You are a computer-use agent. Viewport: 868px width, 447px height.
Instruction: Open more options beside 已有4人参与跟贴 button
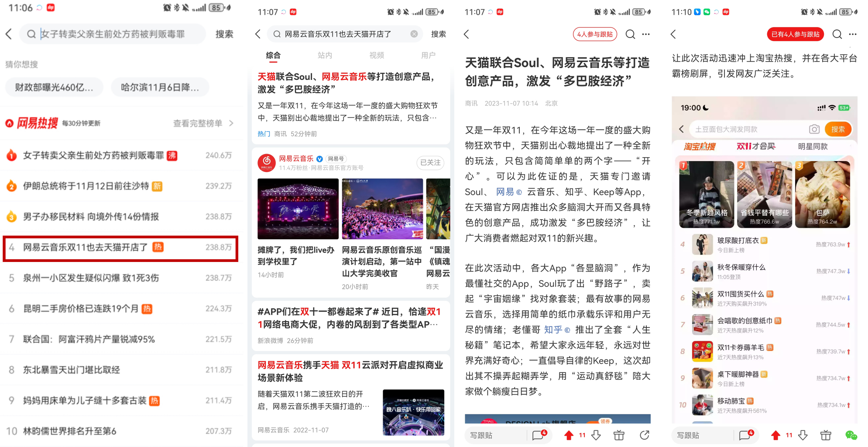tap(853, 34)
